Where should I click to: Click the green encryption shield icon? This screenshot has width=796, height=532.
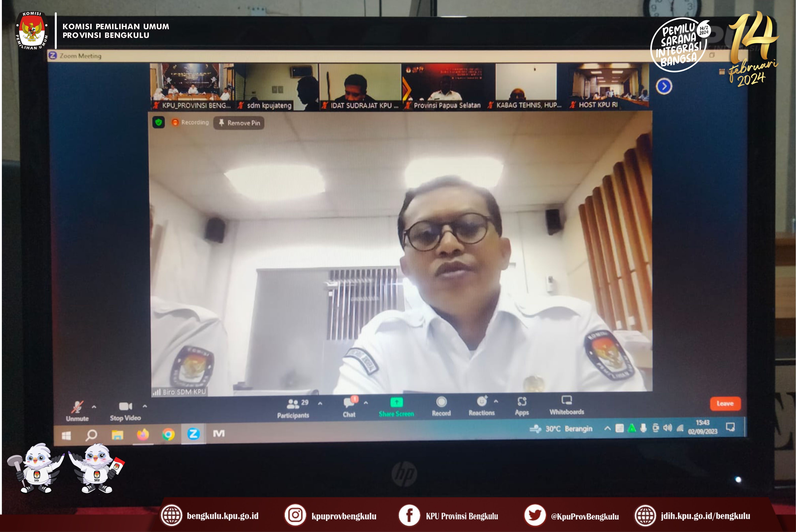click(x=159, y=122)
